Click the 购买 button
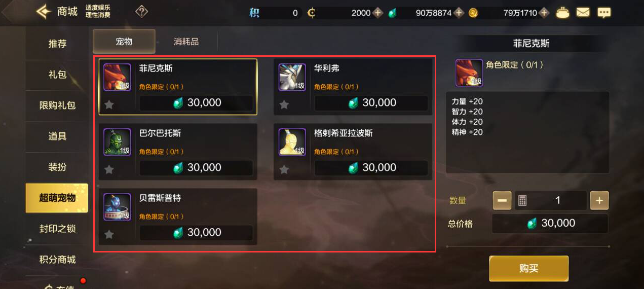The image size is (644, 289). click(x=528, y=268)
